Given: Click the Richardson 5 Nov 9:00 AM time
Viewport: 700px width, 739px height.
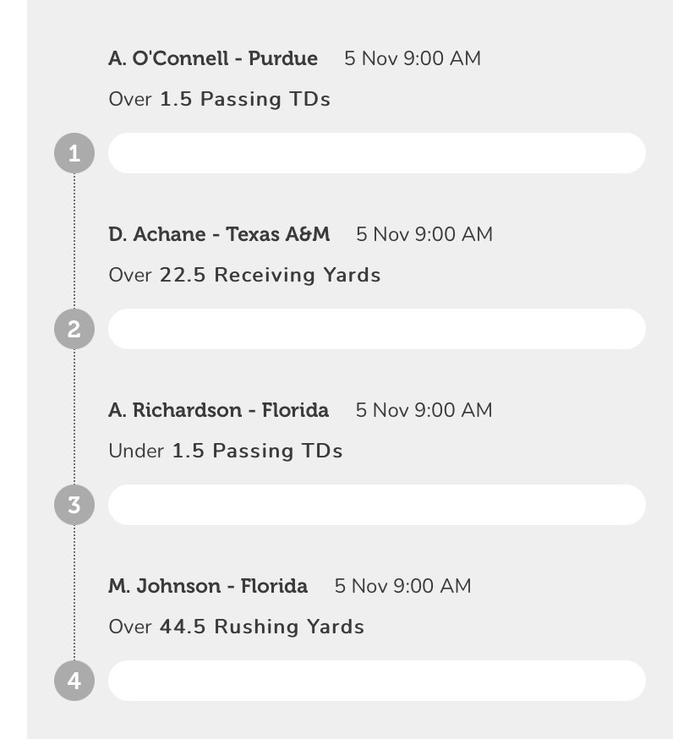Looking at the screenshot, I should 423,410.
